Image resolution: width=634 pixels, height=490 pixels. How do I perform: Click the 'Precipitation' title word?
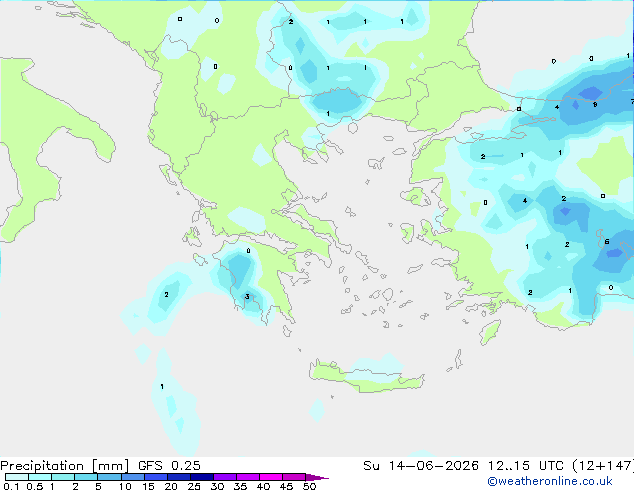pos(42,466)
